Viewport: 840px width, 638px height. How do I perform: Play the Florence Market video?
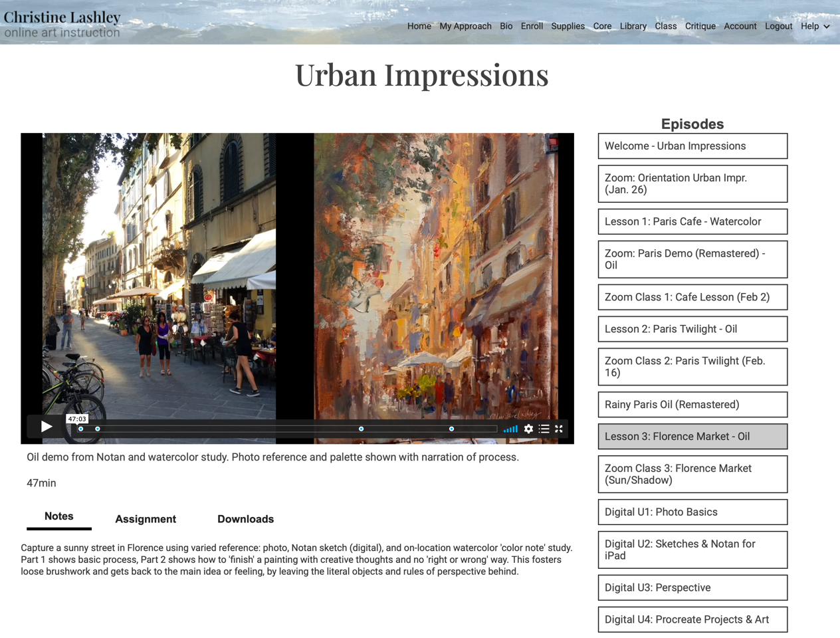(46, 427)
